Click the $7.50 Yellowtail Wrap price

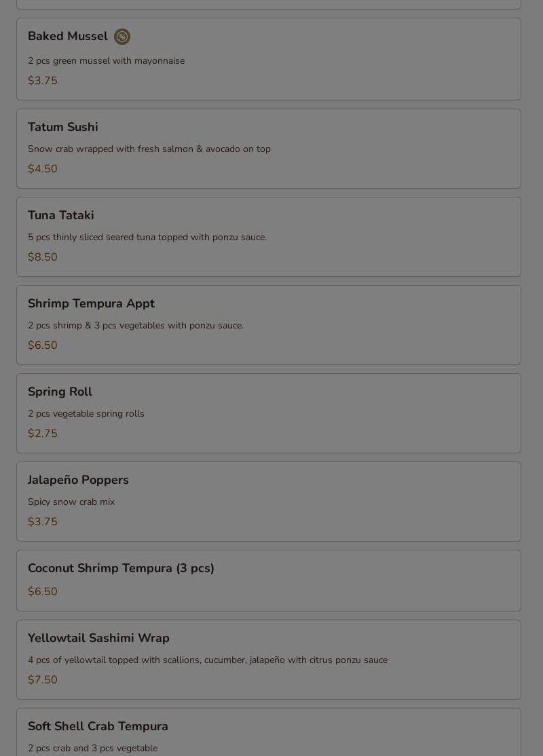tap(43, 680)
